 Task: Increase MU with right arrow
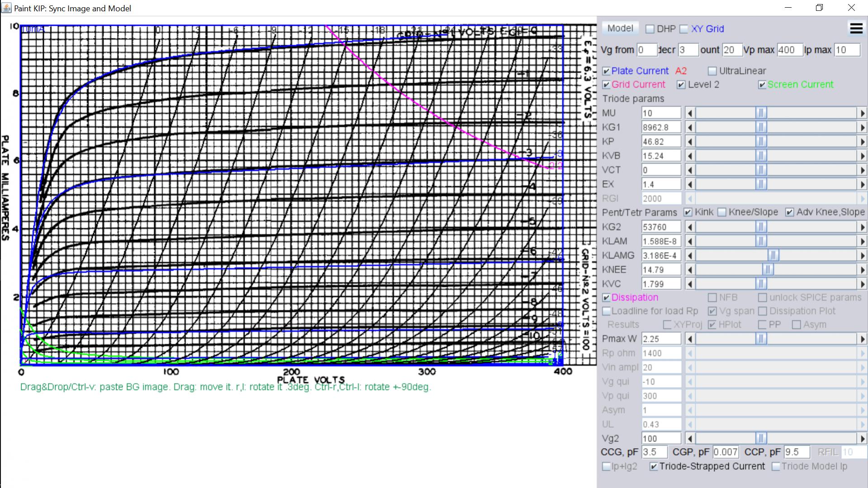862,113
